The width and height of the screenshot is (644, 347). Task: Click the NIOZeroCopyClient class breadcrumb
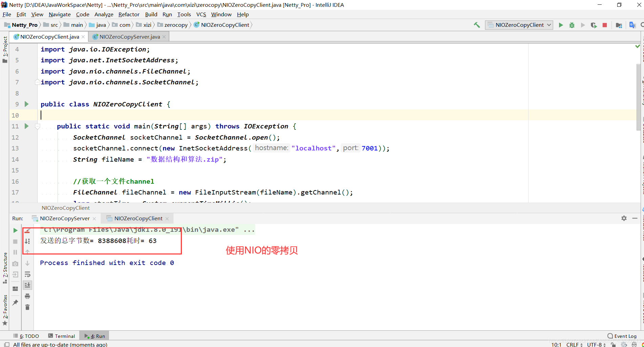[221, 25]
